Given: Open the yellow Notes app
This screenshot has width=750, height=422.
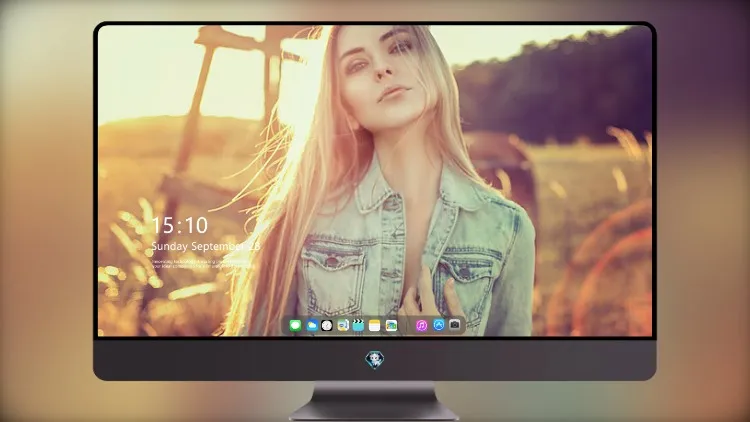Looking at the screenshot, I should (375, 326).
